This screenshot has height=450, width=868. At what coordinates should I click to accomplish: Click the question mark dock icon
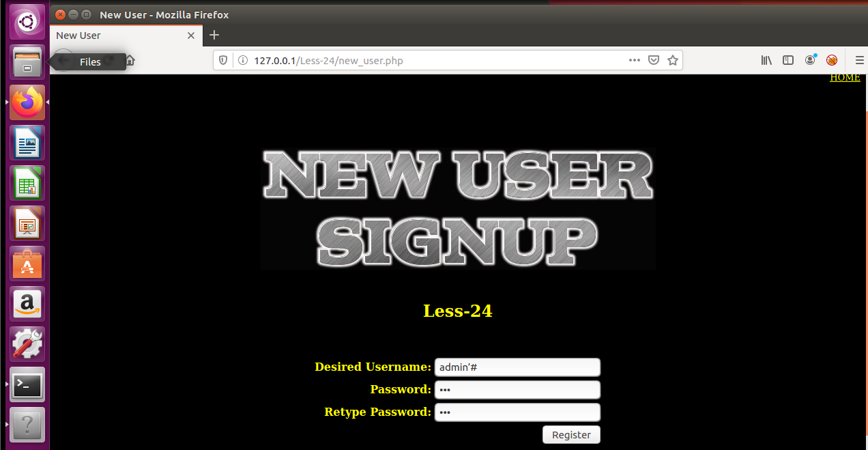27,425
